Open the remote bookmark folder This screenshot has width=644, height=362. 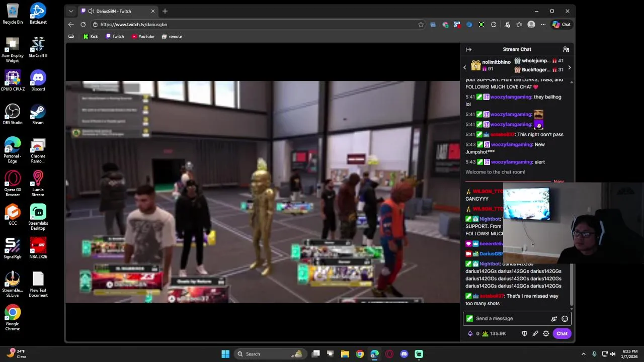click(172, 36)
